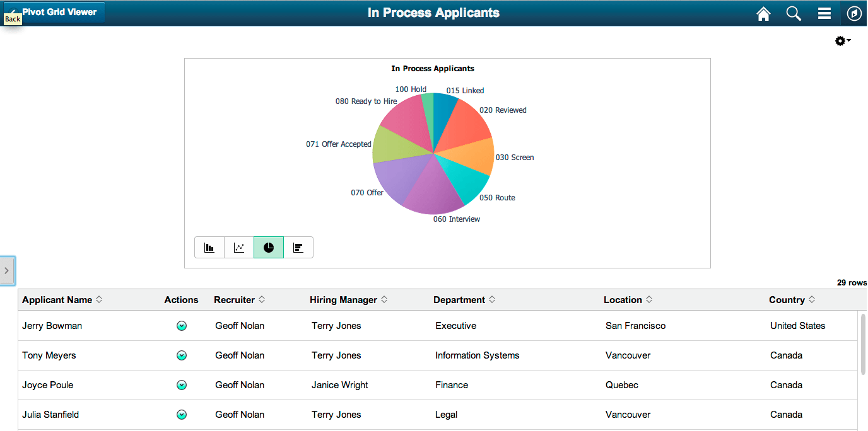Select the line chart display type

[238, 247]
